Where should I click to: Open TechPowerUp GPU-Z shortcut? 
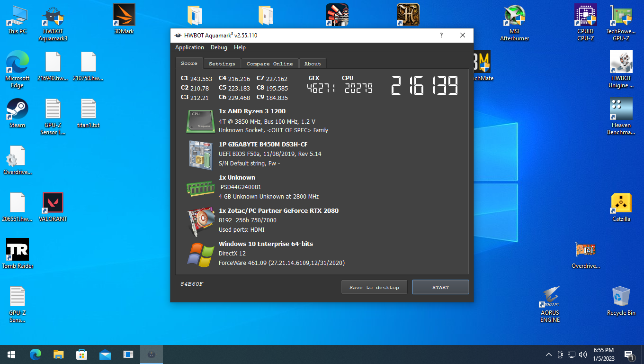(x=621, y=23)
